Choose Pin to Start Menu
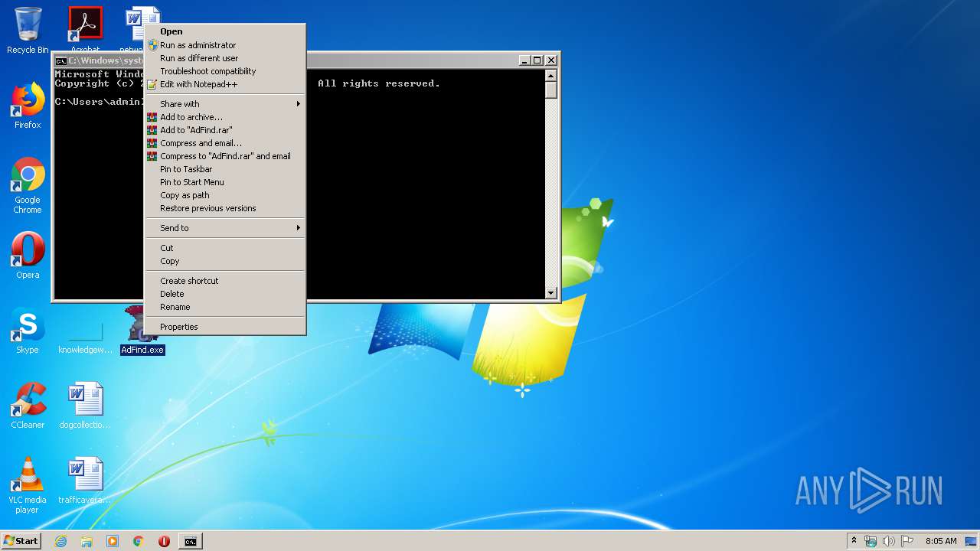Viewport: 980px width, 551px height. pyautogui.click(x=225, y=182)
